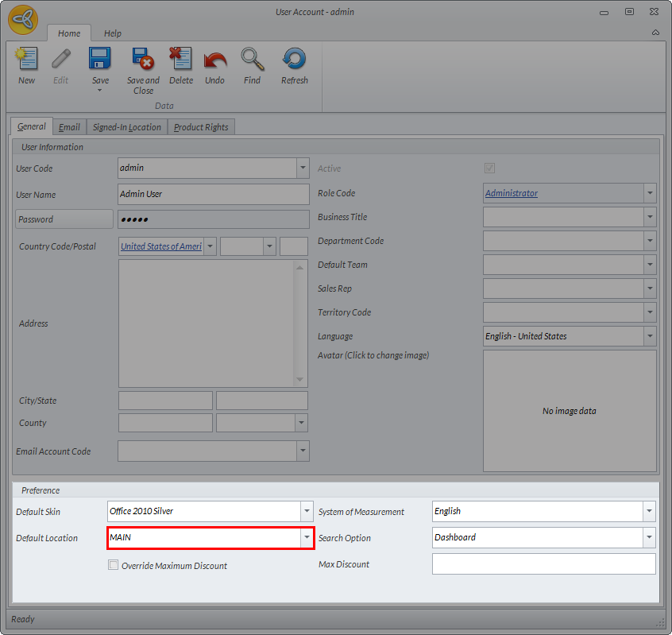Open the Default Skin dropdown
Screen dimensions: 672x635
pos(307,512)
